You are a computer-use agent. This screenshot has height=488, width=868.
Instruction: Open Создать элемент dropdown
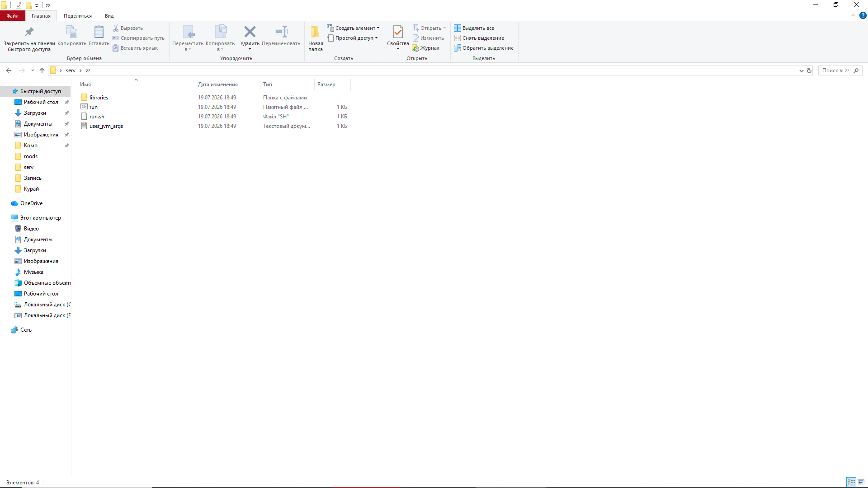[x=353, y=28]
